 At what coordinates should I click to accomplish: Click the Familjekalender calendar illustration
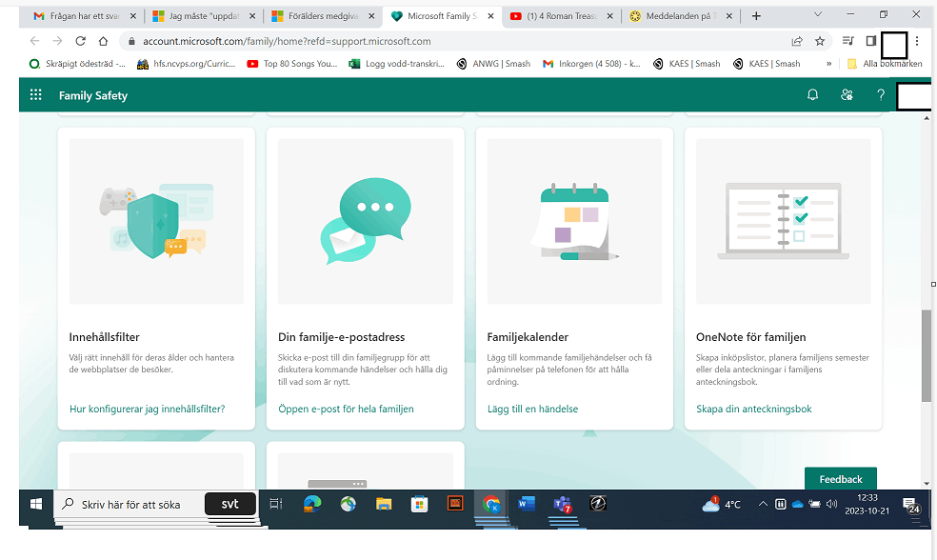(x=574, y=222)
